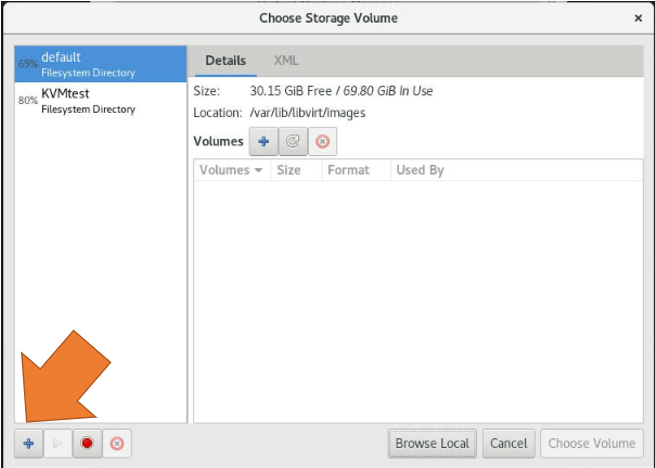Select the KVMtest storage pool
655x468 pixels.
coord(100,100)
